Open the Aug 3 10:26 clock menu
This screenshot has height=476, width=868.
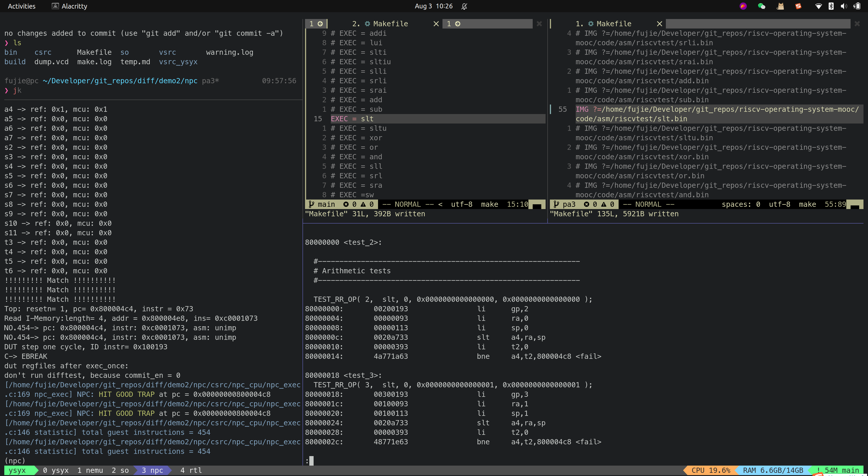click(x=434, y=6)
